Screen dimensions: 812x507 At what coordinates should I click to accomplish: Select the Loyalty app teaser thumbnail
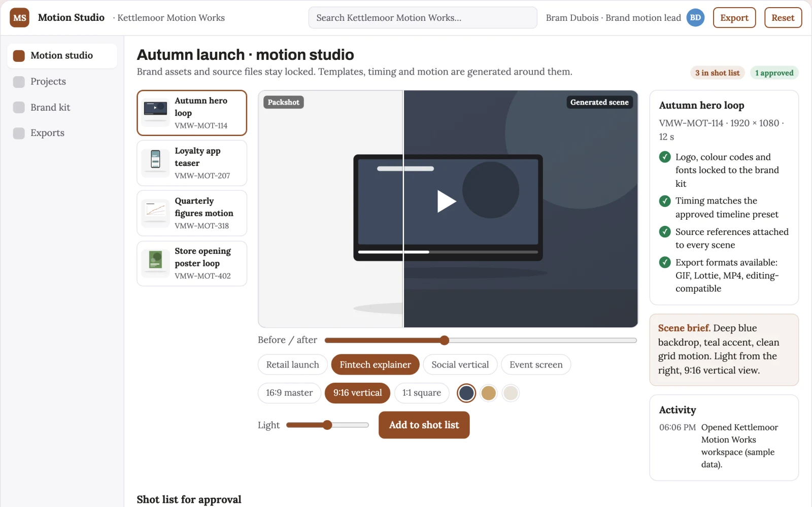tap(155, 163)
